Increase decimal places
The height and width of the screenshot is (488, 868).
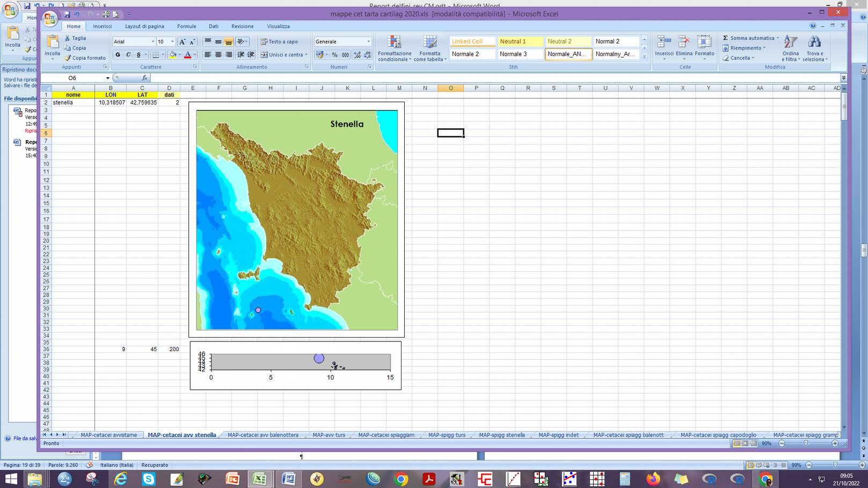(x=357, y=55)
